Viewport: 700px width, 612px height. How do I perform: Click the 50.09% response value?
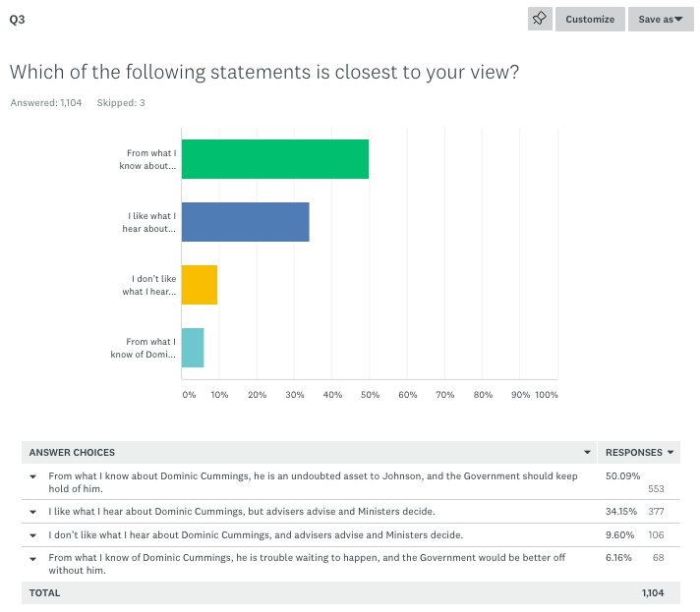click(x=622, y=476)
